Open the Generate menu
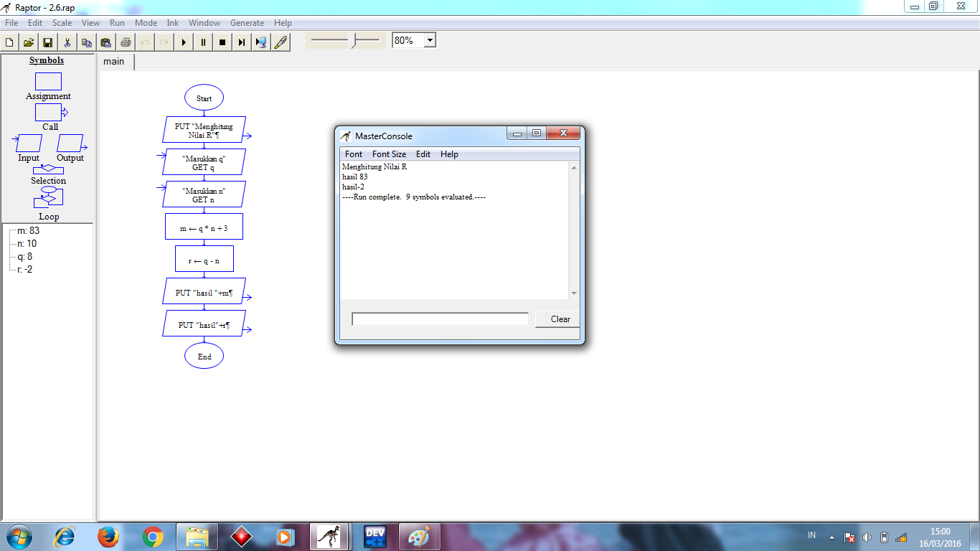Screen dimensions: 980x551 [x=247, y=22]
